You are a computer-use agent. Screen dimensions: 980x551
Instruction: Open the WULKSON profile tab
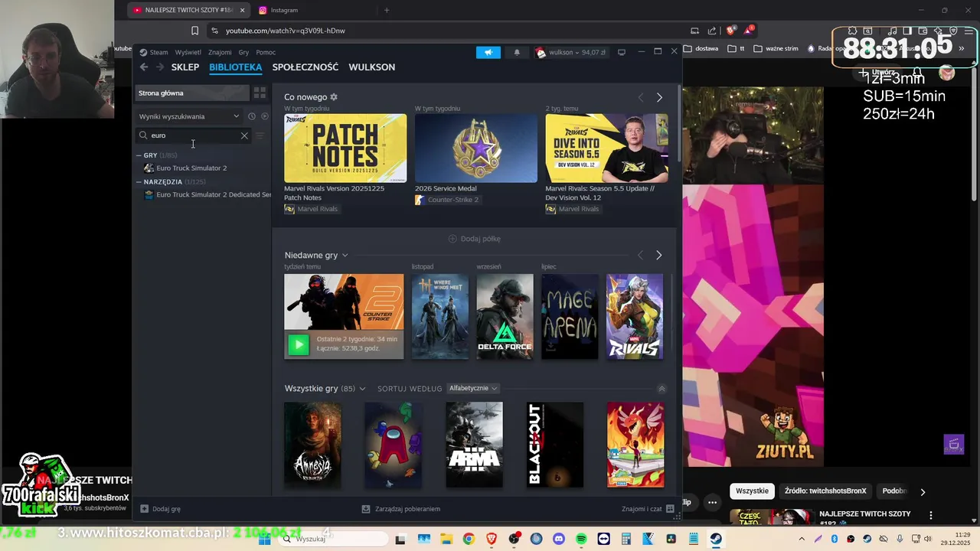tap(372, 67)
